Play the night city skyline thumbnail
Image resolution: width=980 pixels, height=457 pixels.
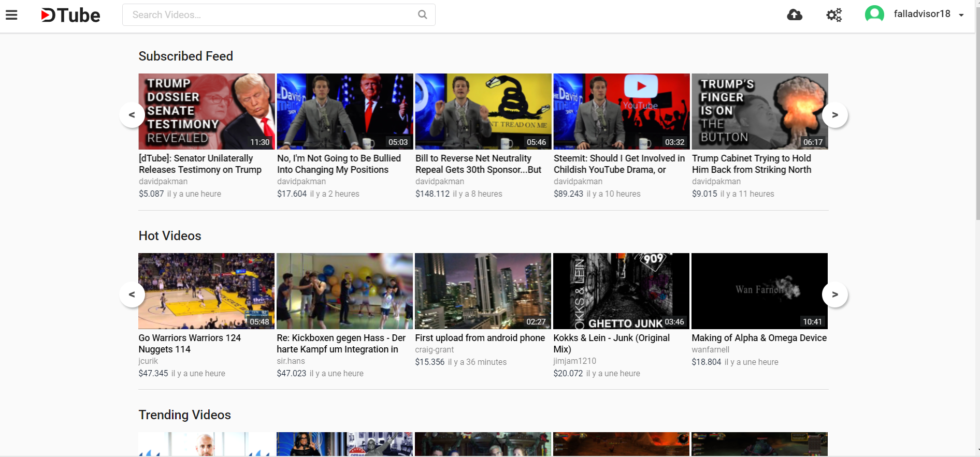(x=483, y=291)
